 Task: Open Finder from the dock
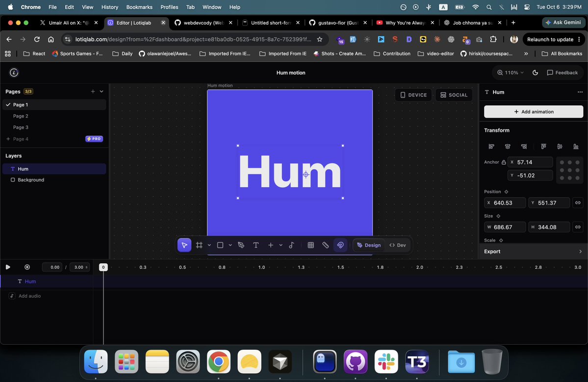[x=96, y=361]
